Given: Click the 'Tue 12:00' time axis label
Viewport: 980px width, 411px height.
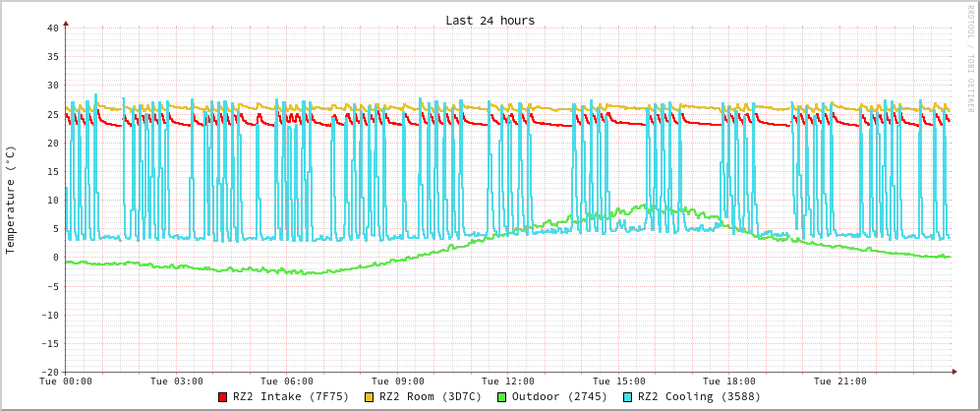Looking at the screenshot, I should [508, 381].
